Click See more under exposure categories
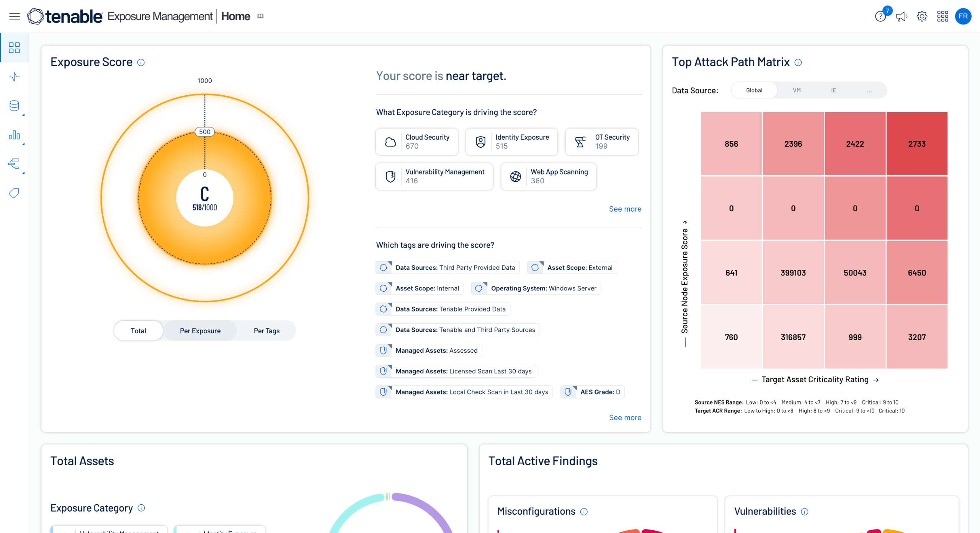980x533 pixels. pyautogui.click(x=625, y=209)
